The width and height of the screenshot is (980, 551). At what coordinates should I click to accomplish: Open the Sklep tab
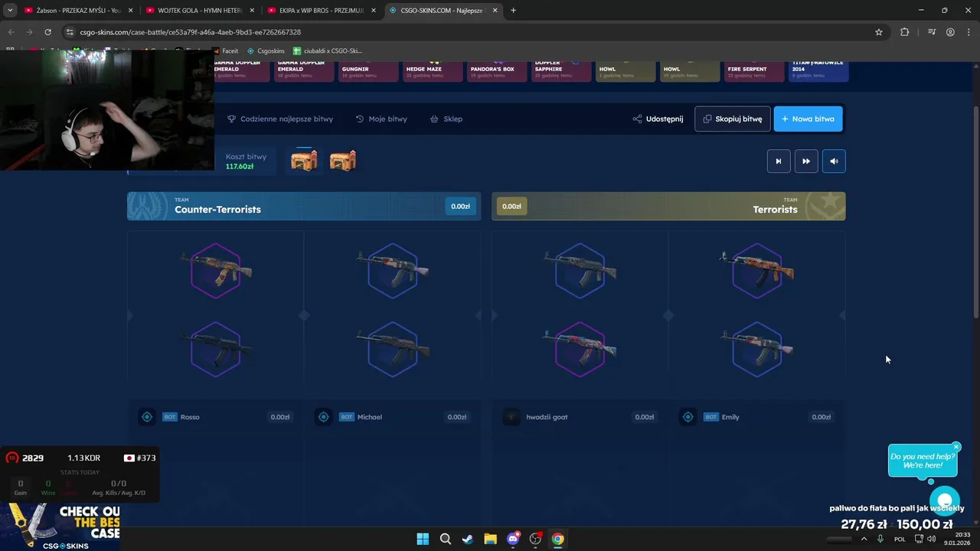(x=446, y=119)
